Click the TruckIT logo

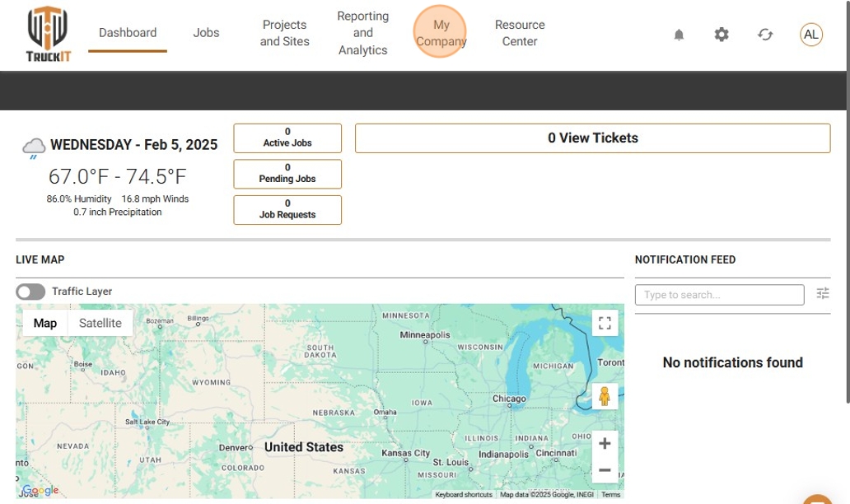[x=49, y=34]
